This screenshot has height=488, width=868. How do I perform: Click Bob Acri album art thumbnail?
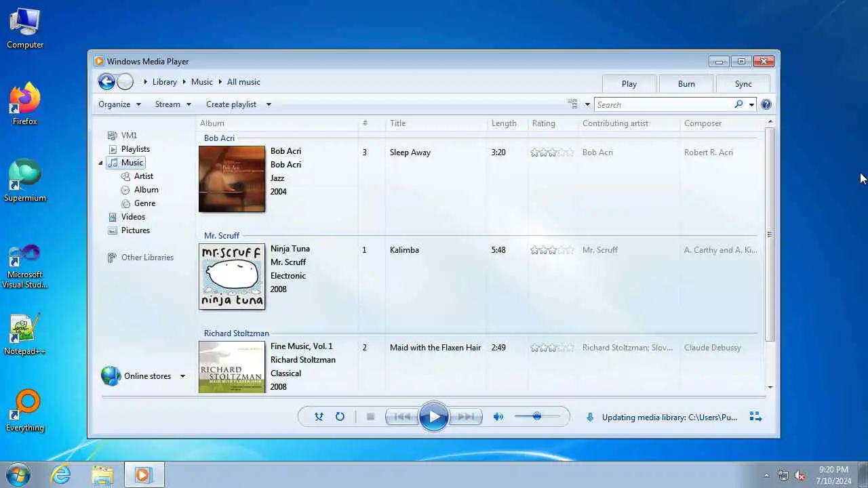(232, 179)
